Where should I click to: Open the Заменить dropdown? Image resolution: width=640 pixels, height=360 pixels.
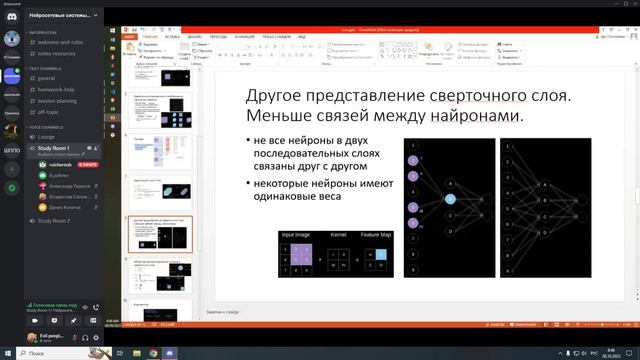click(509, 51)
